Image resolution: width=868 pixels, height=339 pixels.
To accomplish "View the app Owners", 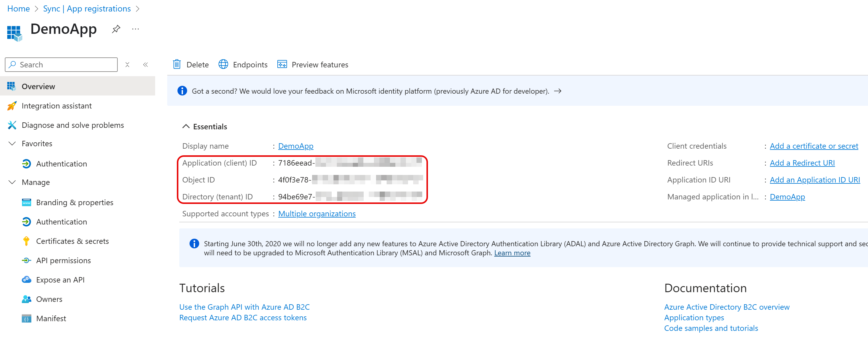I will click(x=49, y=299).
